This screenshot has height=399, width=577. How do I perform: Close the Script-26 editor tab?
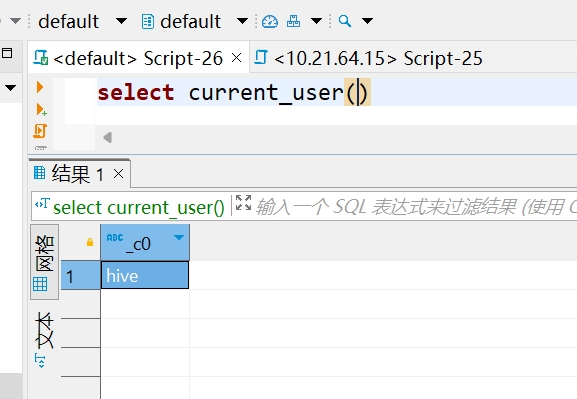(x=237, y=58)
